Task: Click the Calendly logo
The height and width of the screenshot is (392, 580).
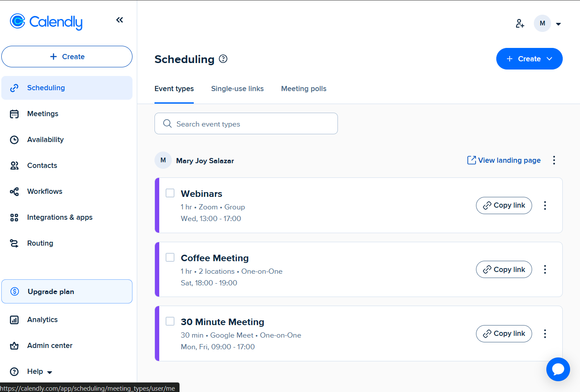Action: coord(46,22)
